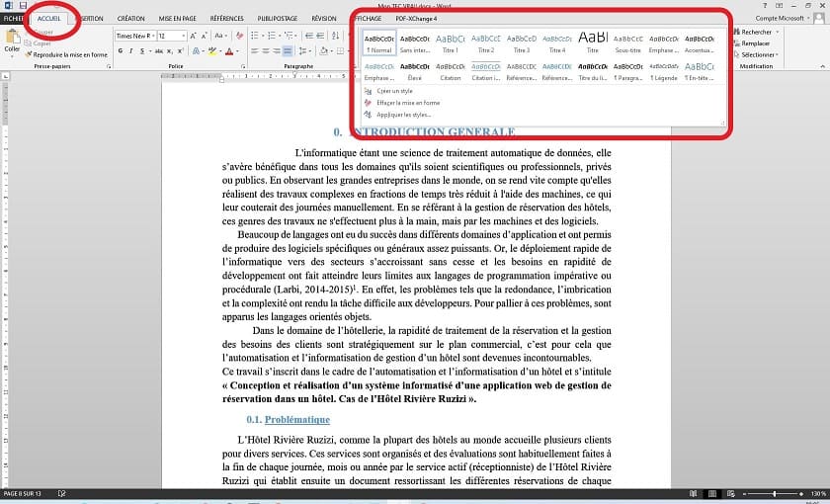Open the PDF-XChange 4 tab

click(x=416, y=18)
